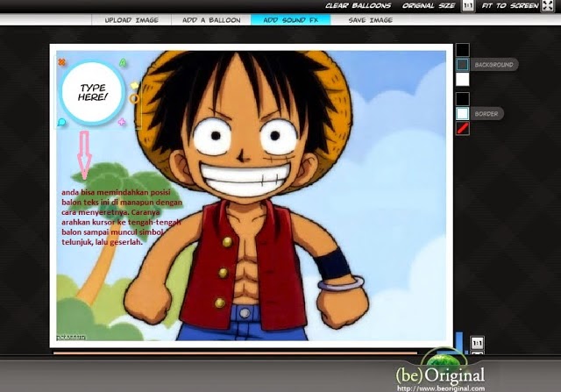Click the Clear Balloons button
This screenshot has width=561, height=392.
[359, 5]
